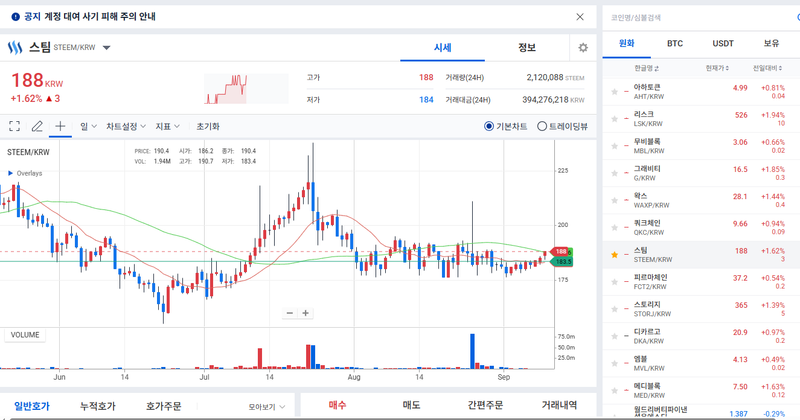The height and width of the screenshot is (420, 800).
Task: Select the USDT market tab
Action: [723, 43]
